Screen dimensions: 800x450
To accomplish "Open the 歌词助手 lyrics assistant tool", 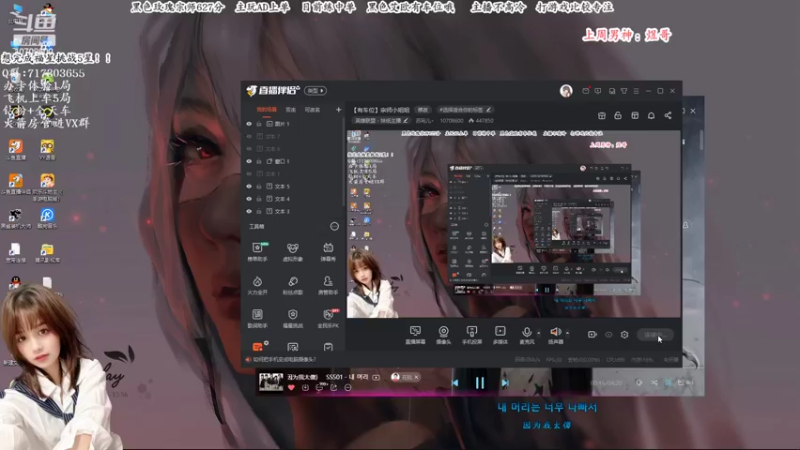I will [257, 318].
